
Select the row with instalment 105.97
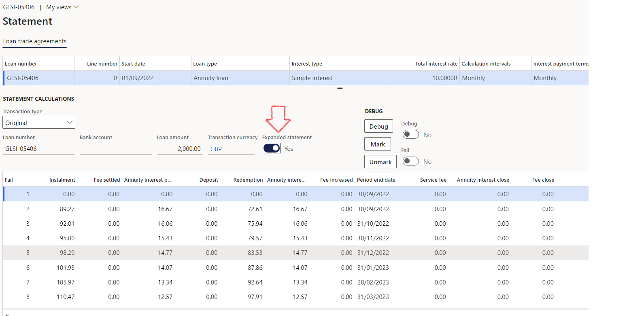(x=295, y=282)
